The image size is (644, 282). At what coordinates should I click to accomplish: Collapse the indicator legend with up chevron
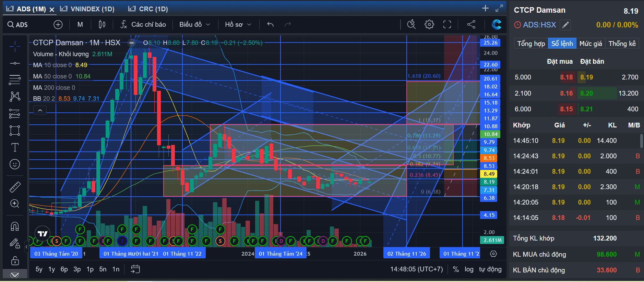(x=40, y=110)
